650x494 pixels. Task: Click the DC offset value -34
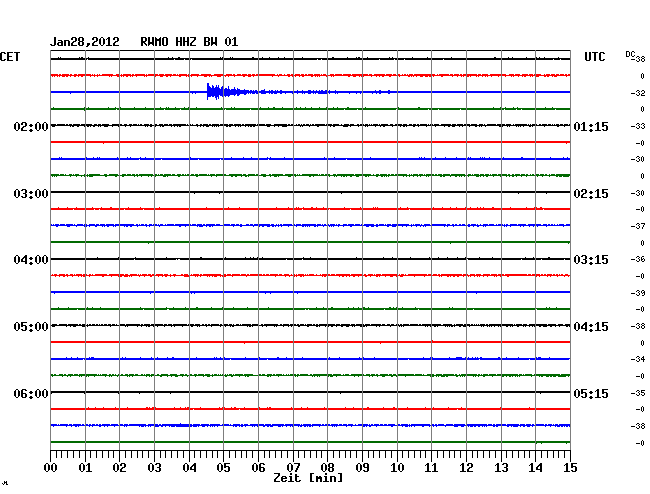pos(638,359)
